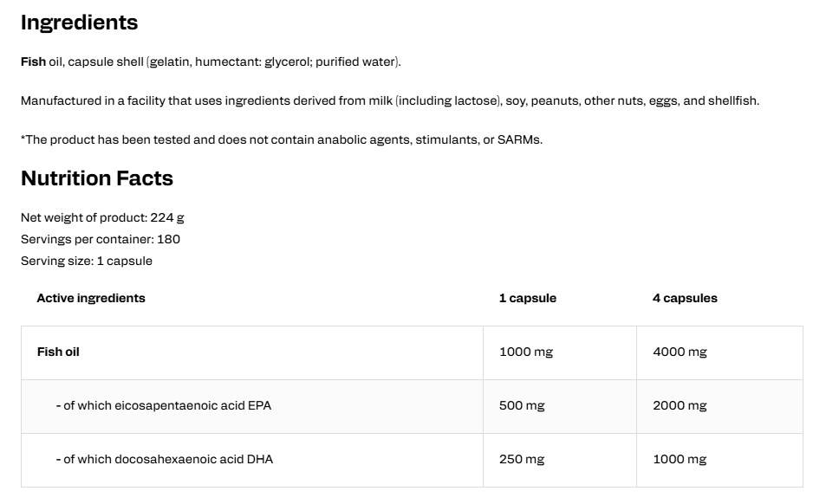Click the manufactured in a facility allergen notice
This screenshot has width=826, height=504.
[x=390, y=100]
